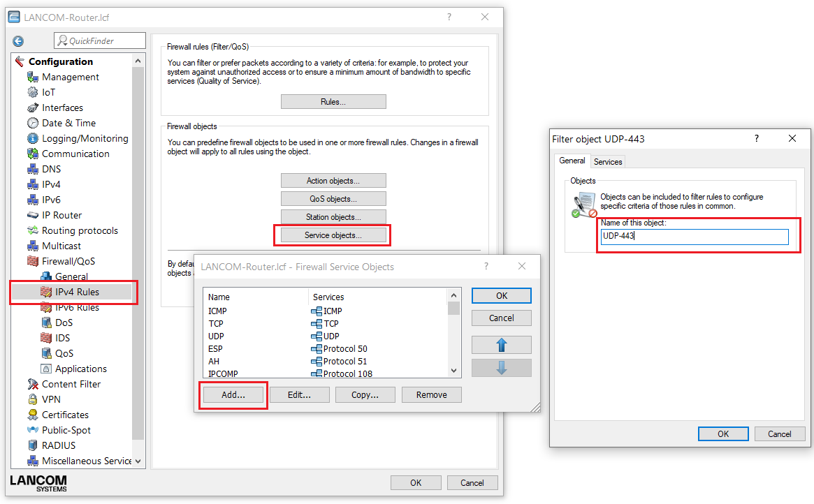Select the Management icon in the tree
Viewport: 814px width, 504px height.
[x=33, y=77]
